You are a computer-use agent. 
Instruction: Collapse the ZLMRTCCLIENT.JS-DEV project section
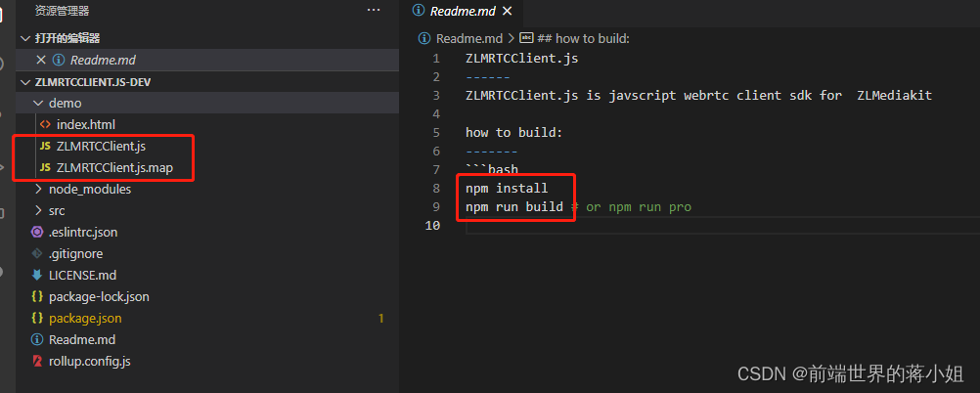coord(25,82)
